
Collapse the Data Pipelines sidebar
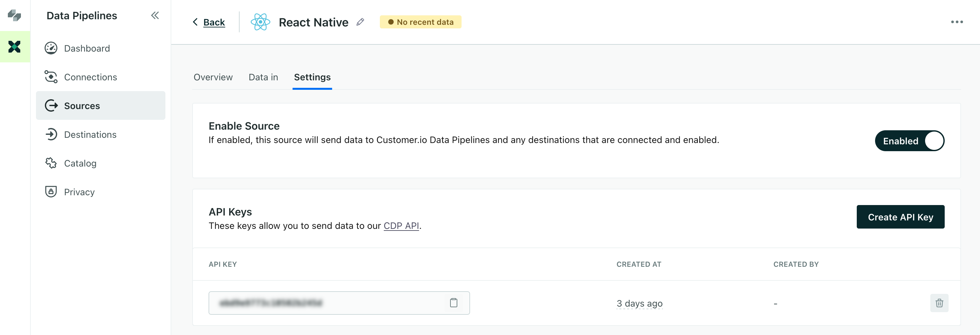tap(155, 15)
